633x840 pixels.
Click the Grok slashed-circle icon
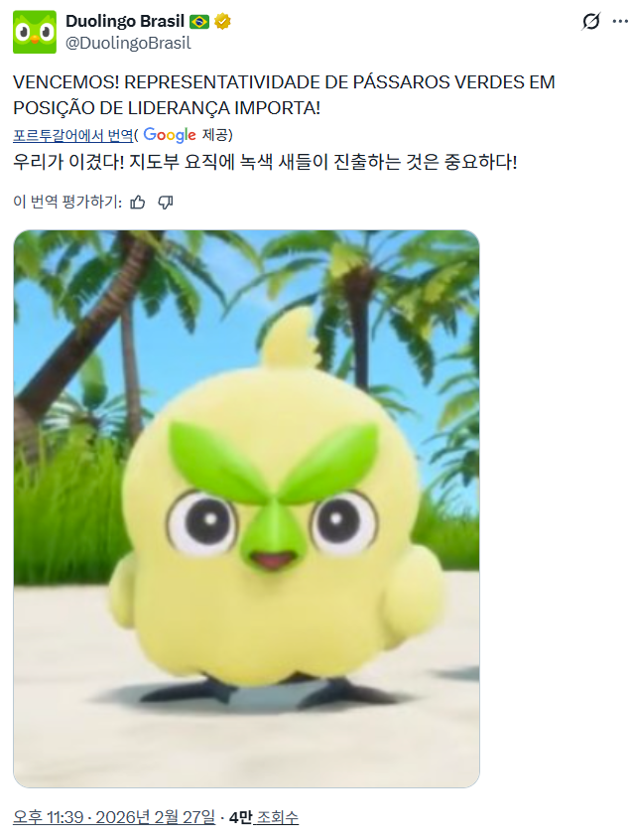[x=591, y=22]
